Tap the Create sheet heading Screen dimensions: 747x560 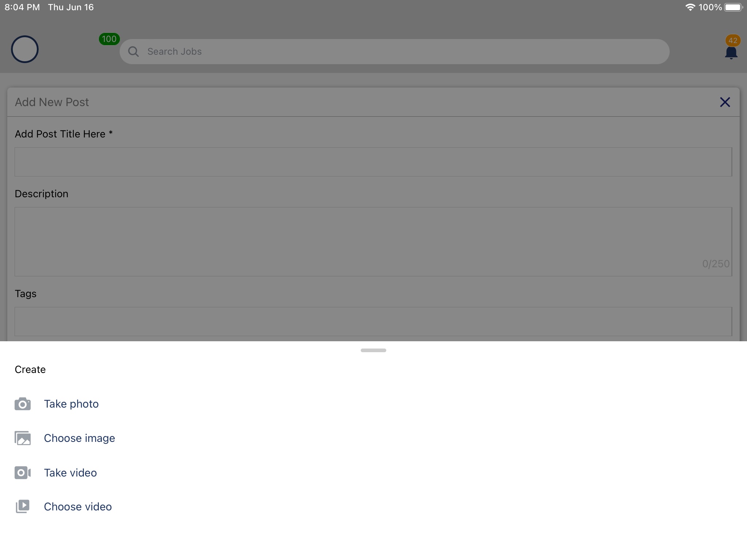(x=30, y=369)
